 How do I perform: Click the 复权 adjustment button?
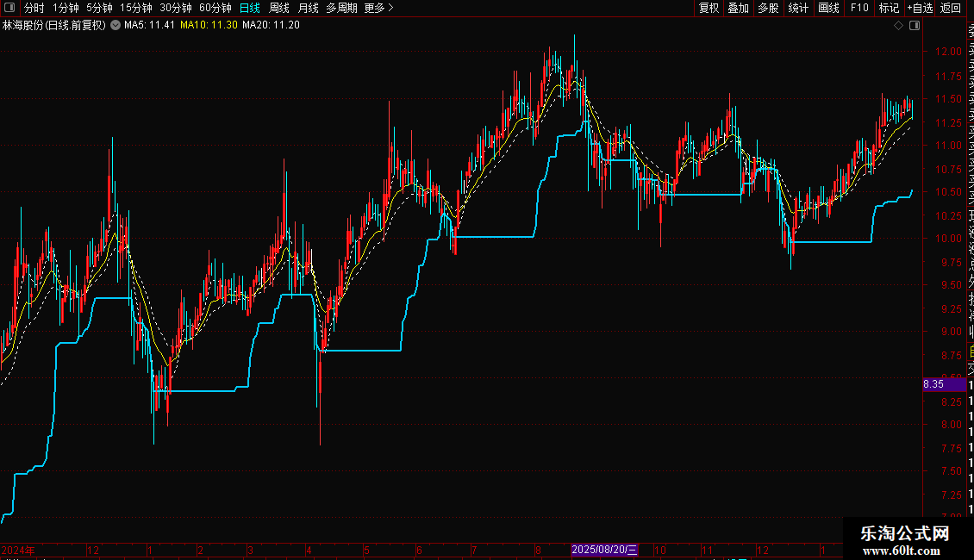[709, 8]
